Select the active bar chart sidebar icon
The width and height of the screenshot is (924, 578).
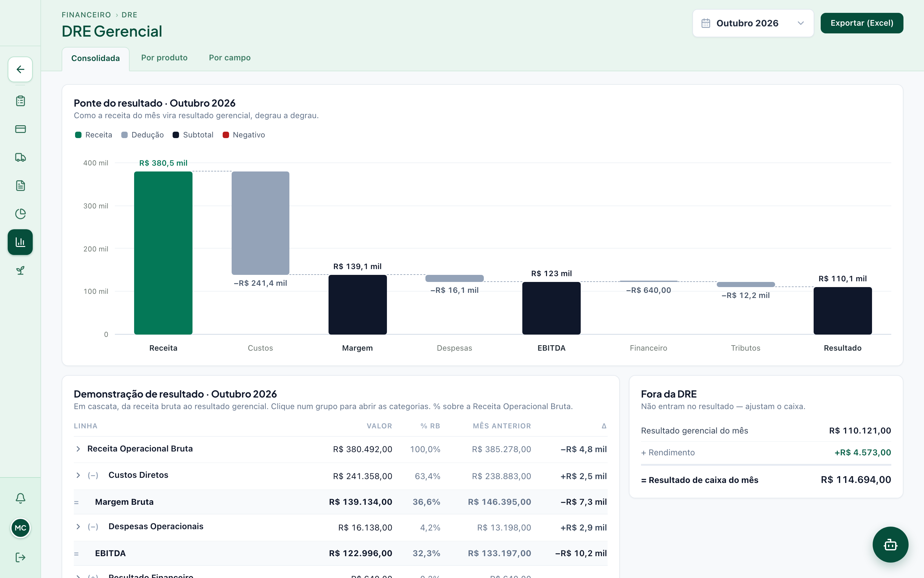[x=20, y=242]
